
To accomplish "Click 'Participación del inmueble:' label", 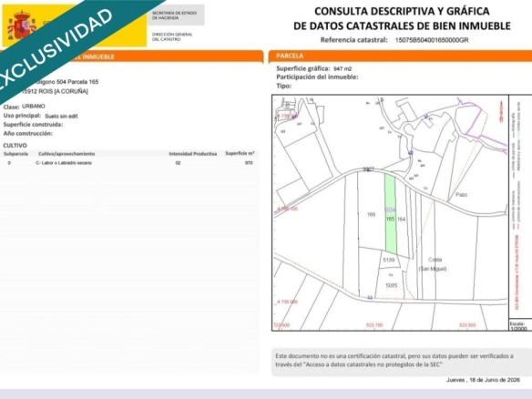I will point(317,77).
